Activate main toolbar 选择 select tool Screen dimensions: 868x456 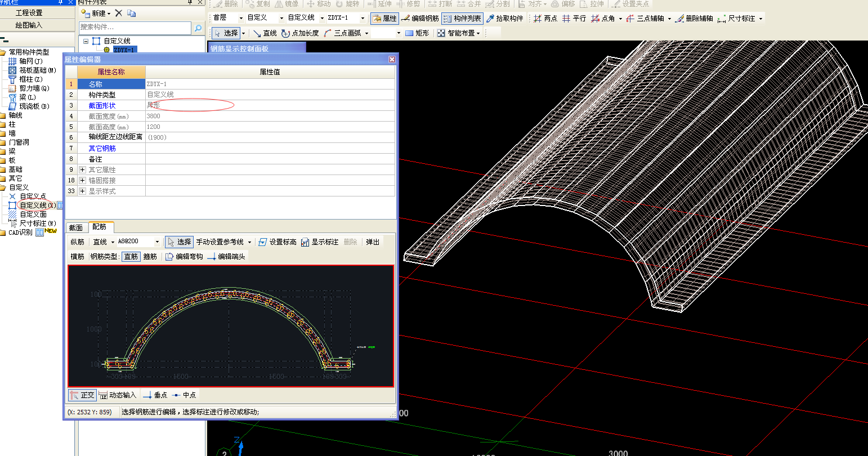tap(226, 33)
